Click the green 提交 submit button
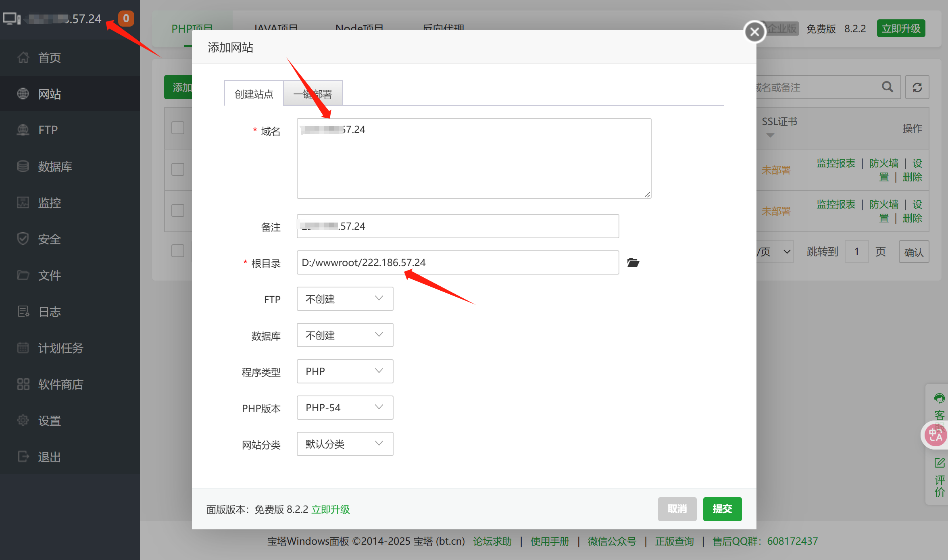This screenshot has height=560, width=948. [722, 509]
